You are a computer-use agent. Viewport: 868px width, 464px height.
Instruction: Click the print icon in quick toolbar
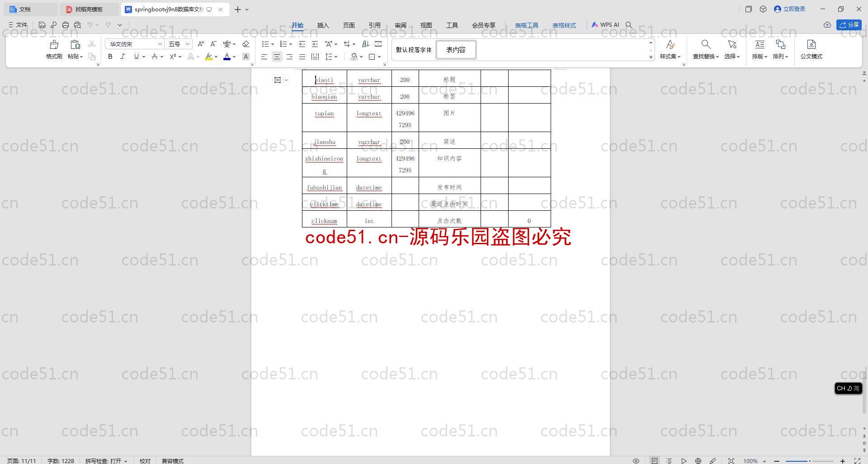(66, 25)
